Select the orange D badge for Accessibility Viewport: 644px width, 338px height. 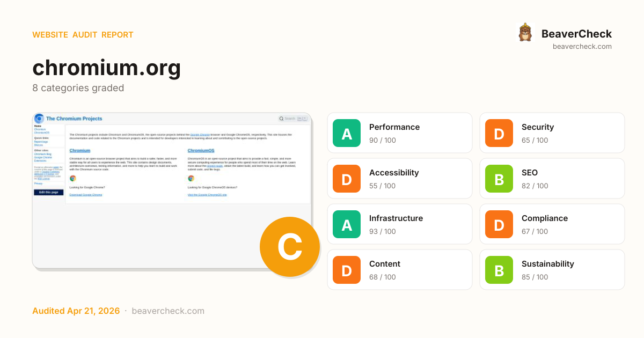347,179
